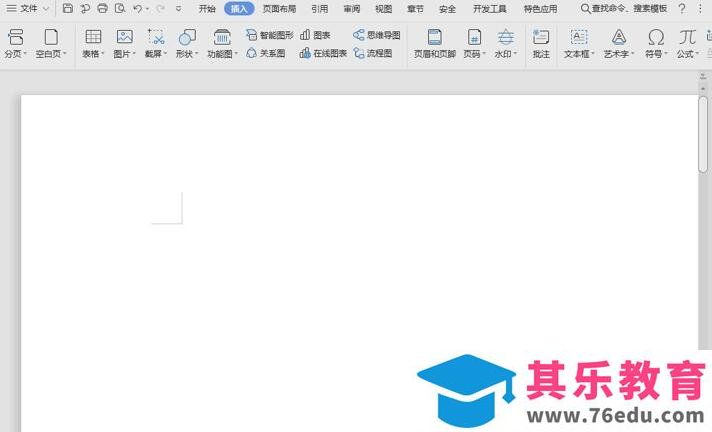The height and width of the screenshot is (432, 712).
Task: Insert a 批注 comment
Action: point(541,44)
